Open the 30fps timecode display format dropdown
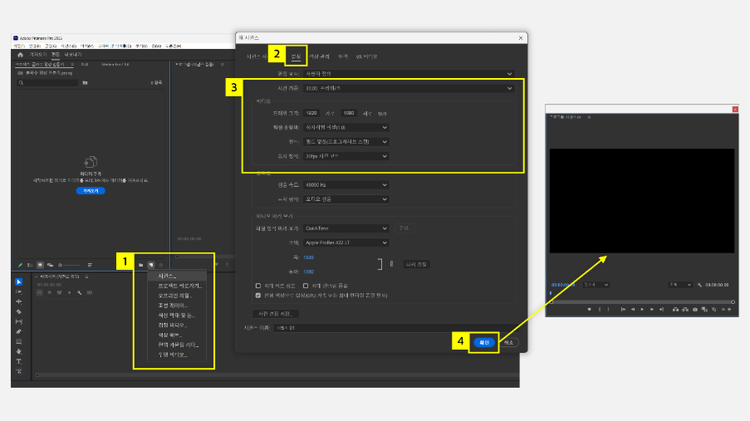This screenshot has height=421, width=750. (345, 156)
